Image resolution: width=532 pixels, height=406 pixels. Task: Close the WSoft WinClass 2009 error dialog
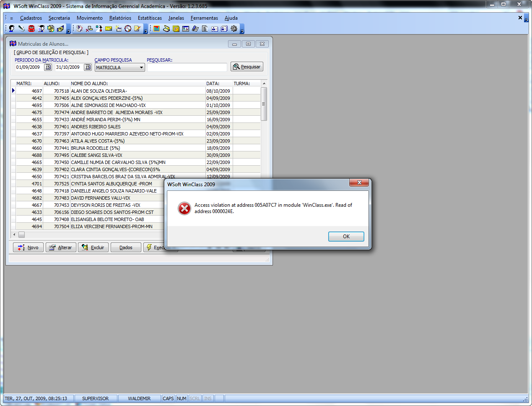pyautogui.click(x=359, y=182)
